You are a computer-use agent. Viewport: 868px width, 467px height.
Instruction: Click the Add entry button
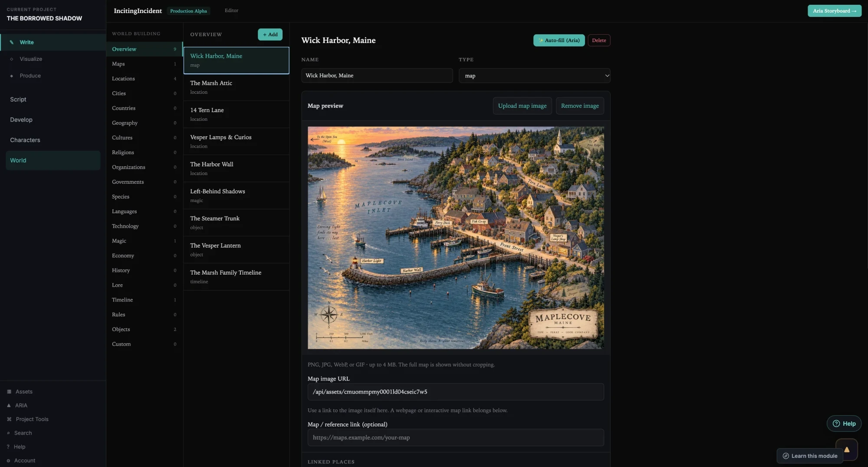pos(270,35)
